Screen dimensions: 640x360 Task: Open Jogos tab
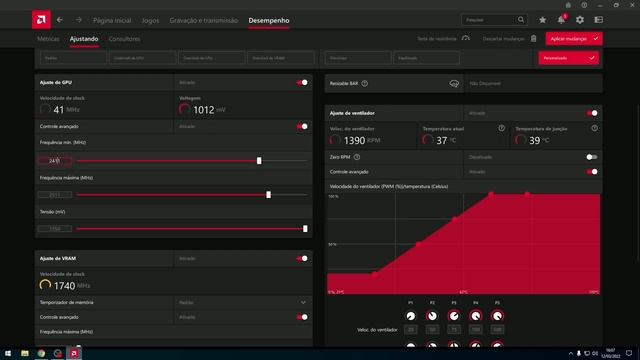click(150, 20)
